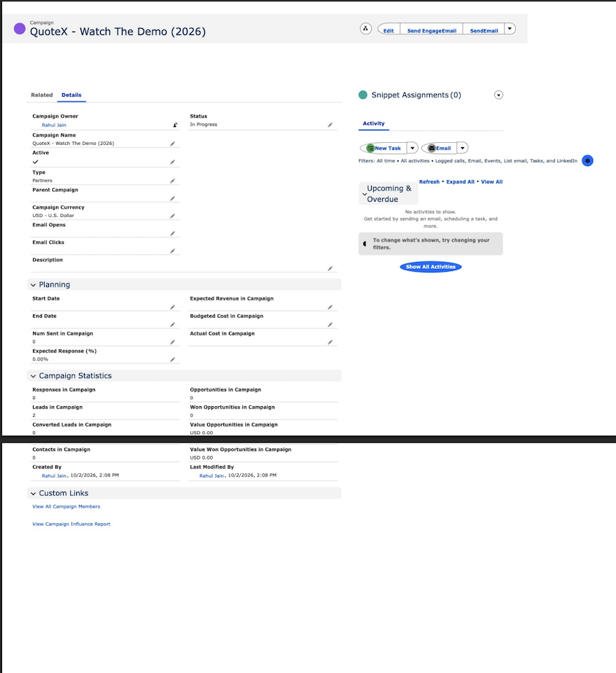Switch to the Related tab
616x673 pixels.
(x=41, y=95)
